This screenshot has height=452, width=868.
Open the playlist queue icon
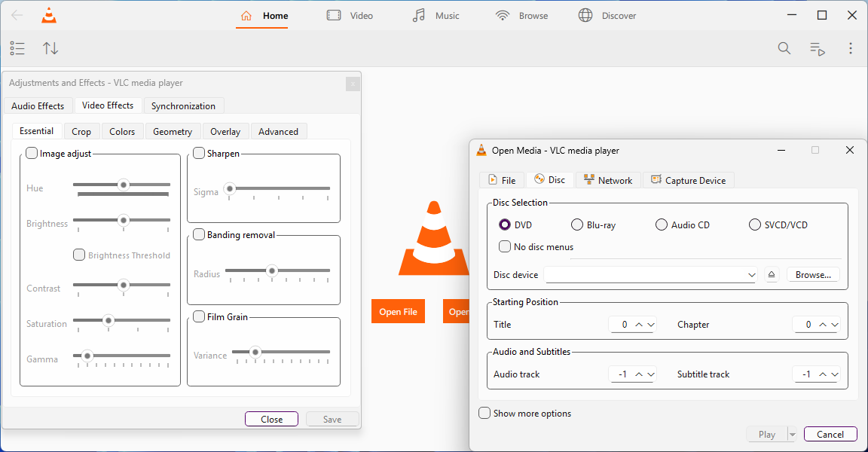pyautogui.click(x=818, y=48)
